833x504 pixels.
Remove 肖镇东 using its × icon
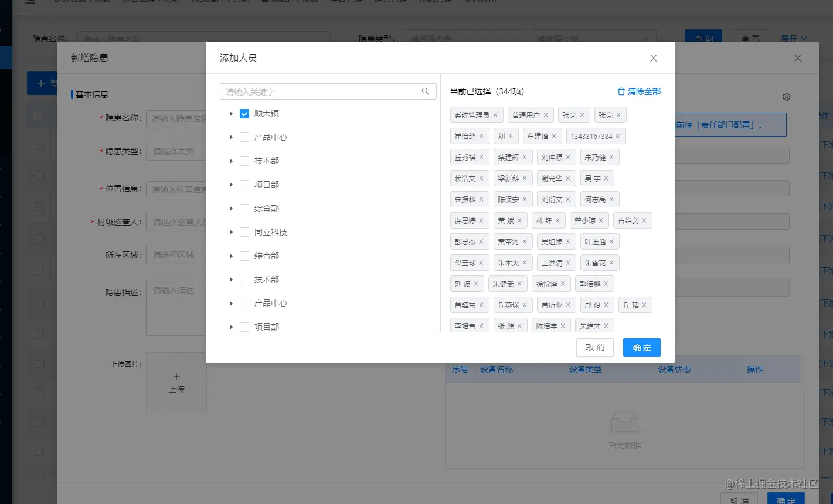[x=481, y=305]
